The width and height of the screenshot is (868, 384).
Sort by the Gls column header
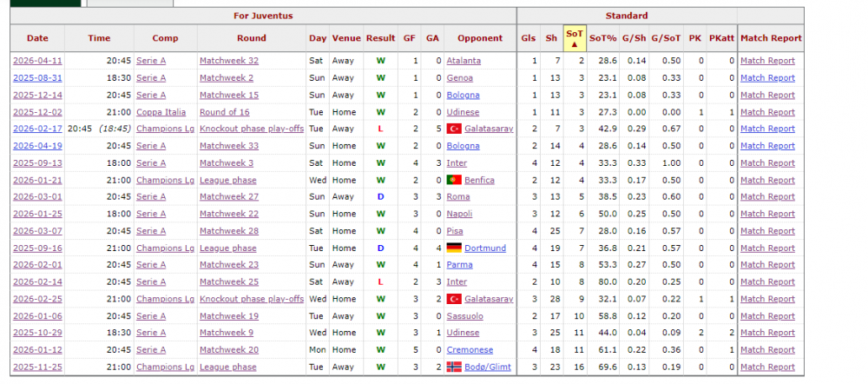[528, 38]
